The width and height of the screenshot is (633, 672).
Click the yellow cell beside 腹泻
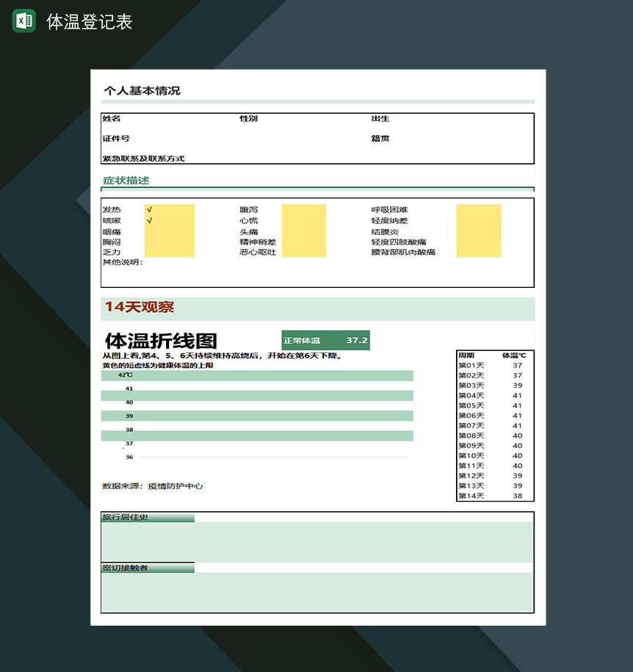[303, 213]
